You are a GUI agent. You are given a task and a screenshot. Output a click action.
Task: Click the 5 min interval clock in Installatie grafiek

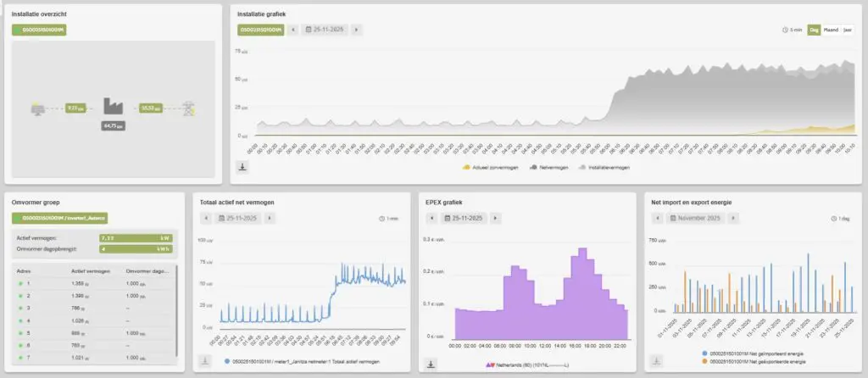(792, 30)
